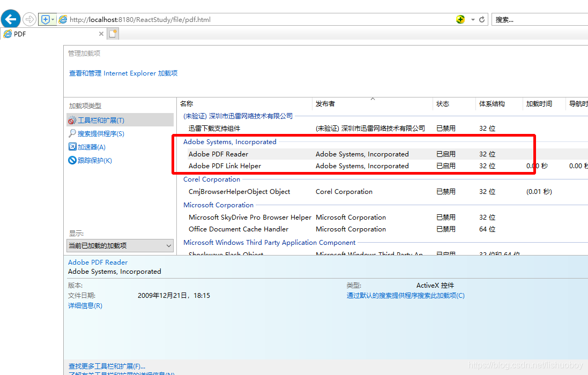
Task: Click the Microsoft Corporation group header
Action: (x=218, y=205)
